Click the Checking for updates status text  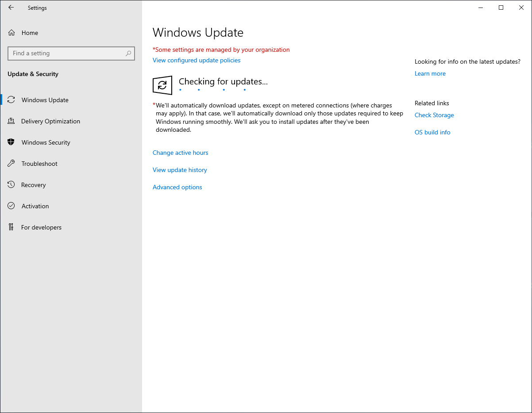(x=223, y=81)
